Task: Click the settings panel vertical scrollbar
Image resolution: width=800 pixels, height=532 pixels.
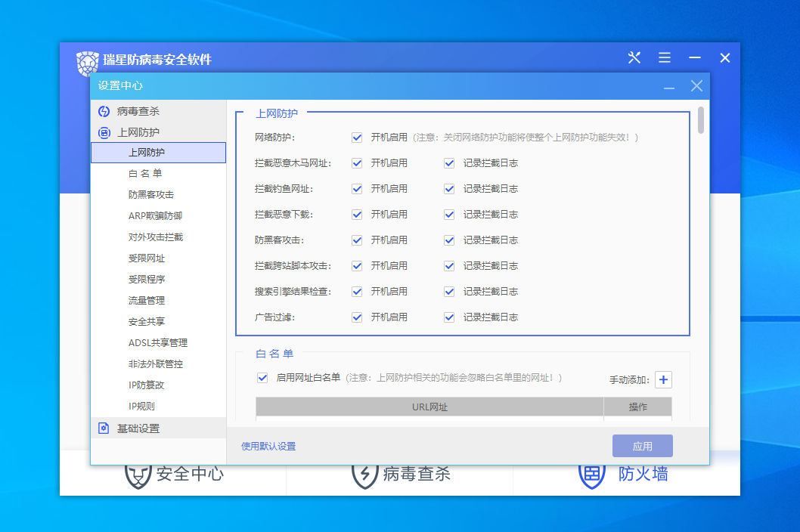Action: (701, 121)
